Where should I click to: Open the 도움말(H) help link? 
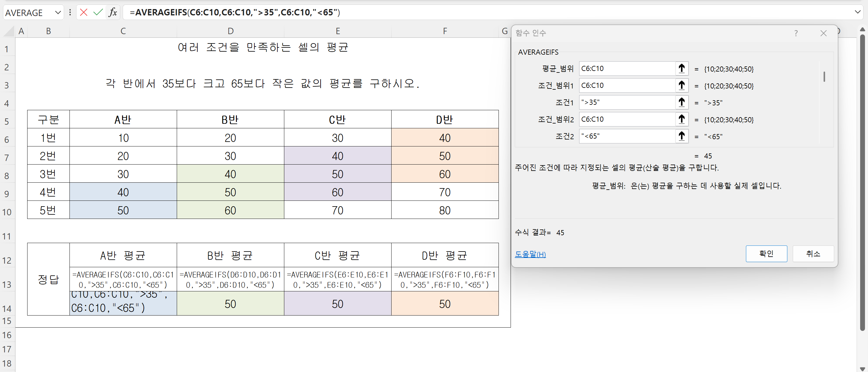[x=530, y=254]
